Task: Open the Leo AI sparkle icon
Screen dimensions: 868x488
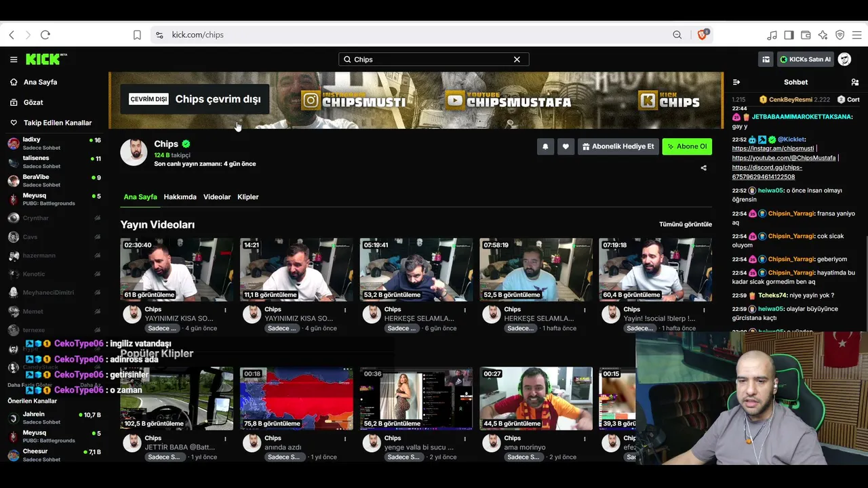Action: pyautogui.click(x=823, y=35)
